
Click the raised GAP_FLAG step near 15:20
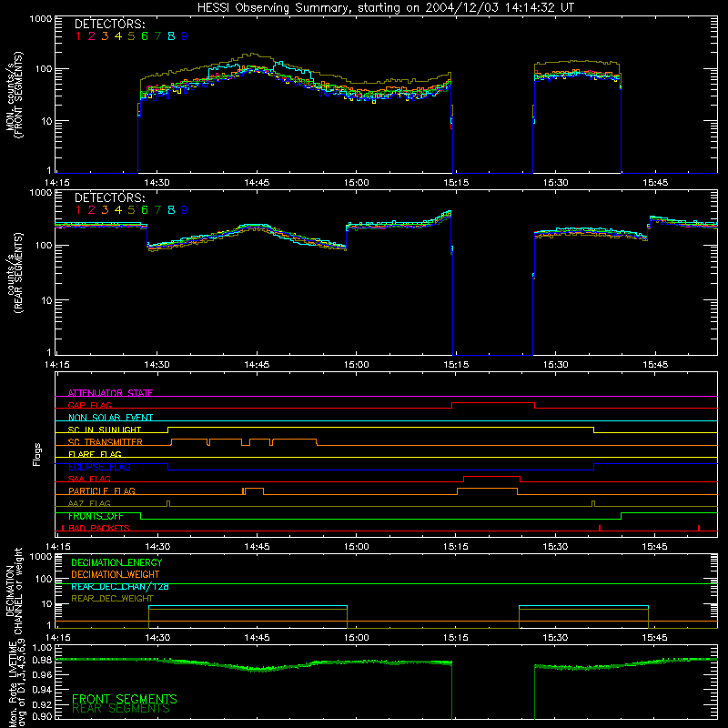[493, 403]
